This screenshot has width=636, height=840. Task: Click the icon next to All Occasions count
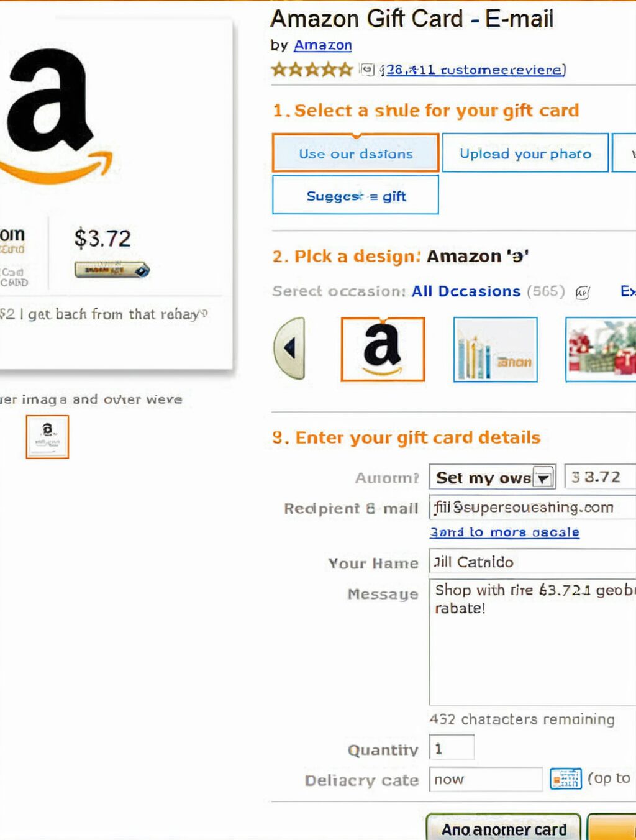coord(583,292)
